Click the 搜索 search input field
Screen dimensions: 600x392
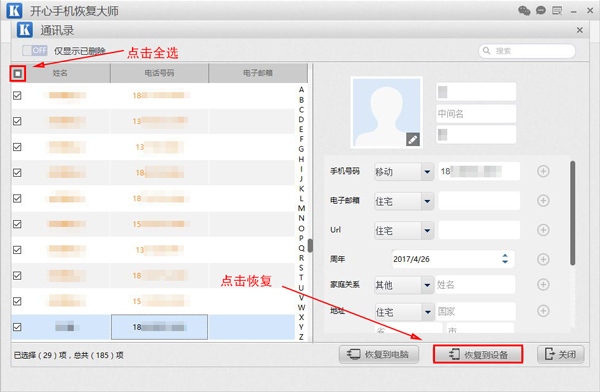click(x=527, y=51)
